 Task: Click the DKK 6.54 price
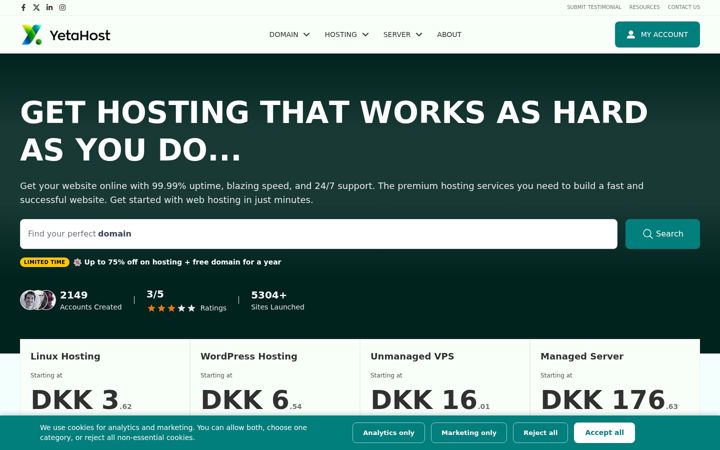251,400
